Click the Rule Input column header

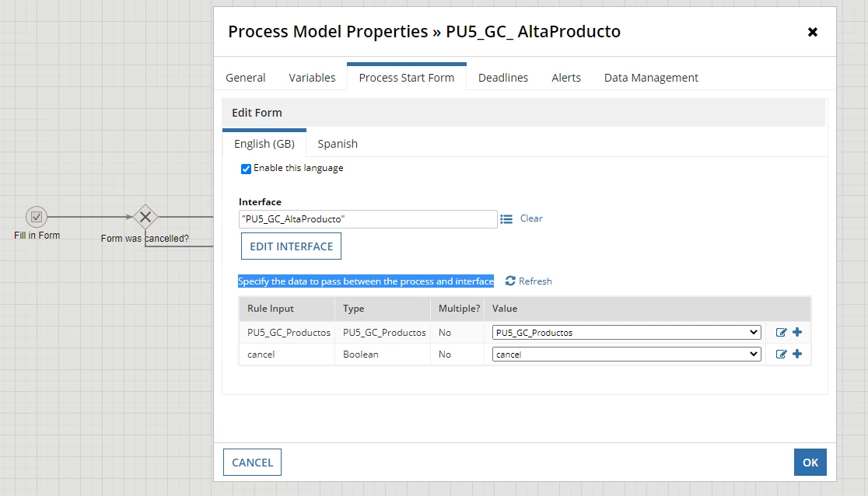click(x=287, y=309)
